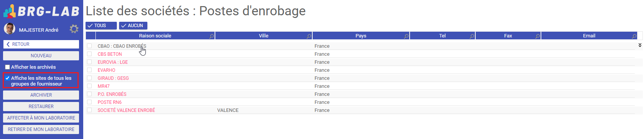Click the BRG-LAB logo
The height and width of the screenshot is (139, 644).
click(42, 11)
